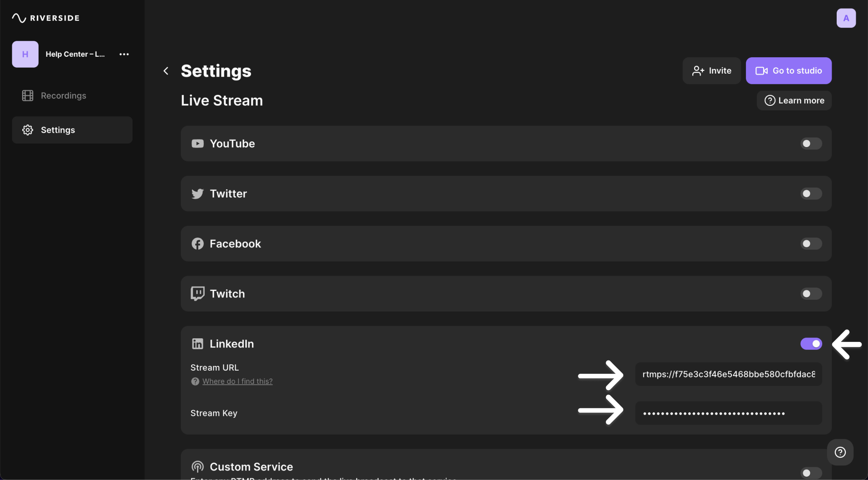Click the Riverside logo

(x=45, y=18)
